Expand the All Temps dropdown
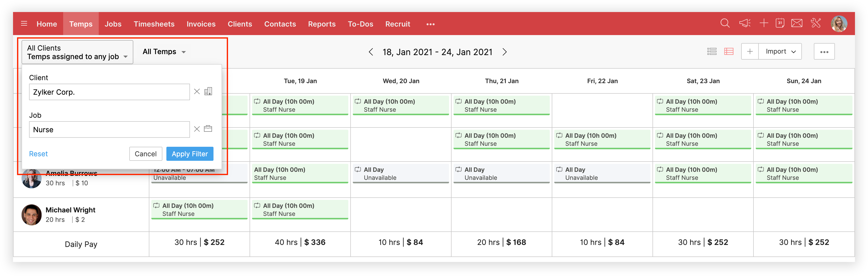868x276 pixels. tap(164, 52)
